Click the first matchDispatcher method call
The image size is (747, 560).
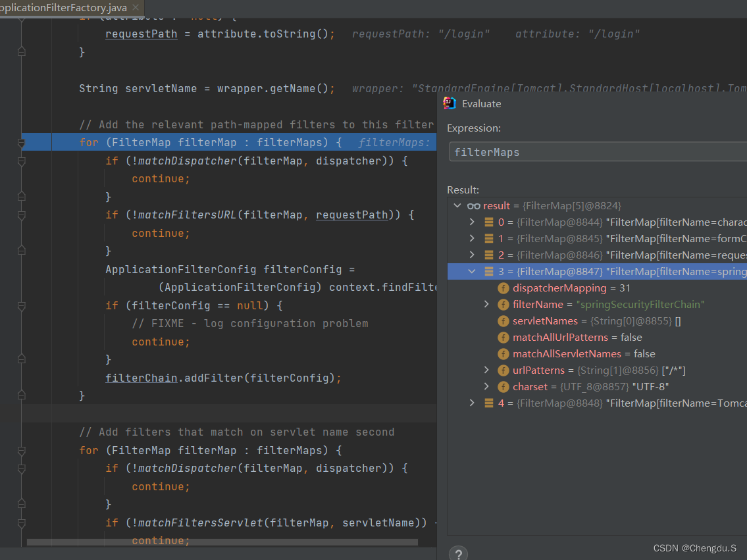pos(187,161)
